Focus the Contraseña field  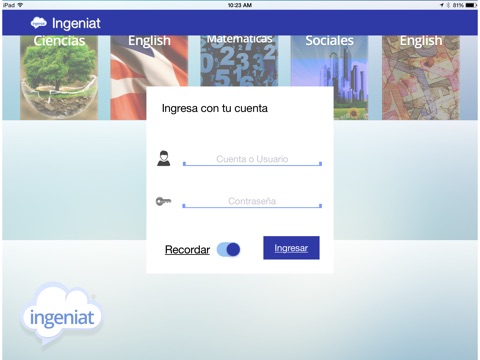[252, 201]
